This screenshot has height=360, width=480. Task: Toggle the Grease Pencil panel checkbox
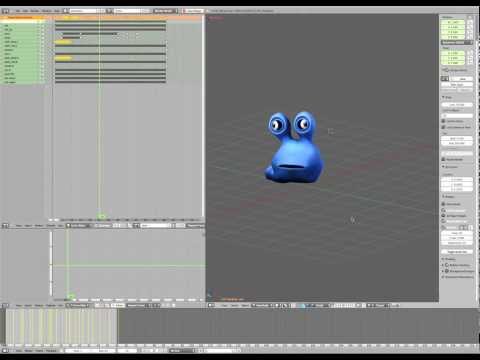click(447, 70)
